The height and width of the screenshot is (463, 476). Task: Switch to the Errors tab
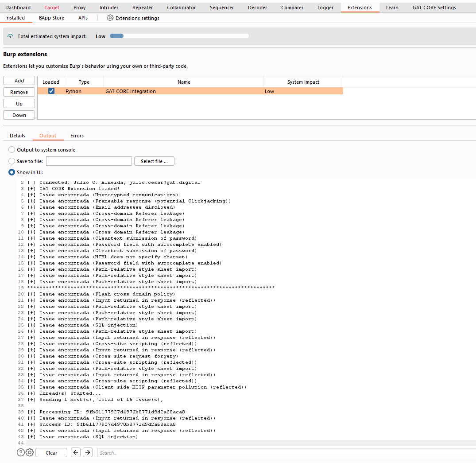tap(77, 136)
